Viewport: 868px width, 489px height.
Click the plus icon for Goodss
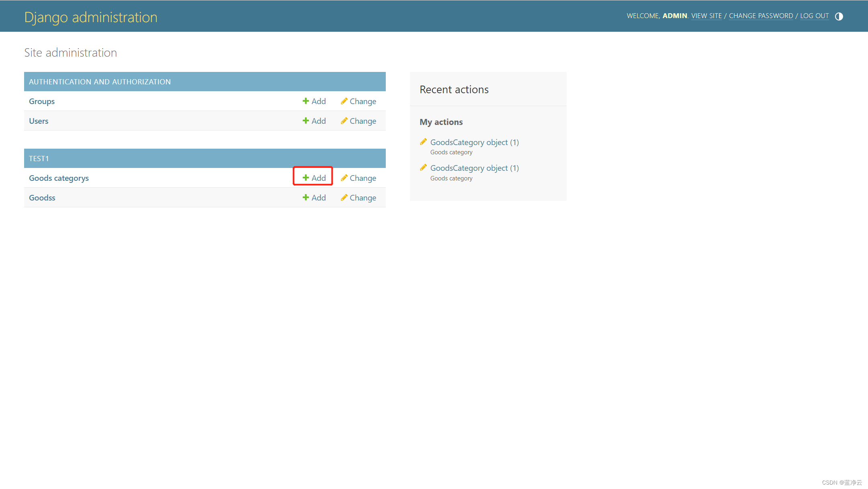[x=306, y=197]
